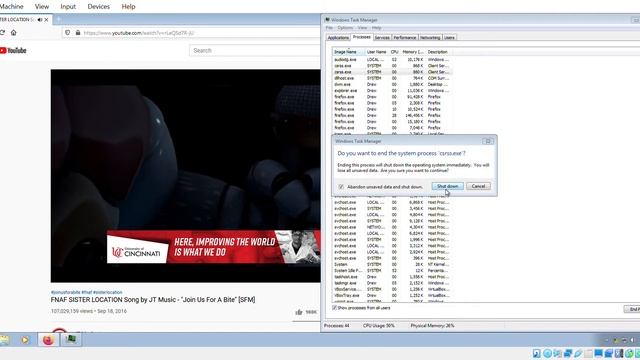The image size is (640, 360).
Task: Switch to the Performance tab
Action: [x=404, y=38]
